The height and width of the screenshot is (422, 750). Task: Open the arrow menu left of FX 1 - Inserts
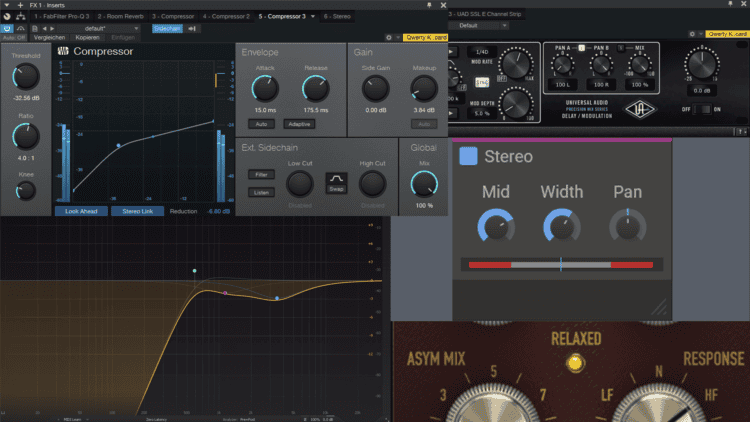[7, 5]
